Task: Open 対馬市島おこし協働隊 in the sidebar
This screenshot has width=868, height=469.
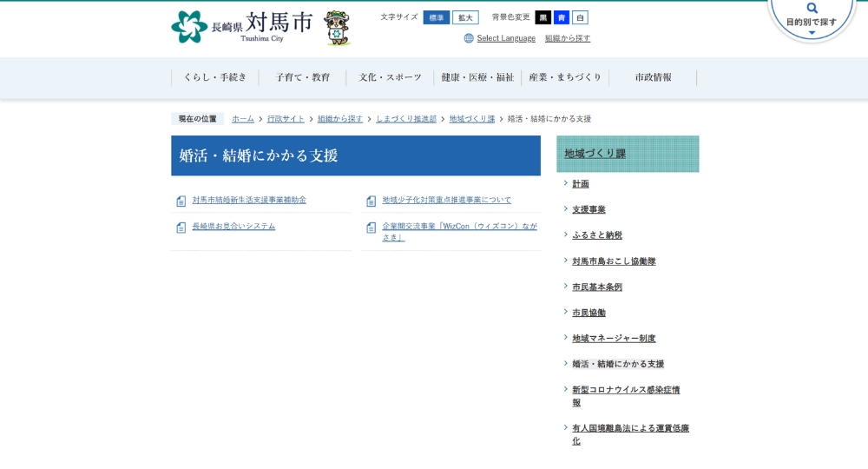Action: coord(614,261)
